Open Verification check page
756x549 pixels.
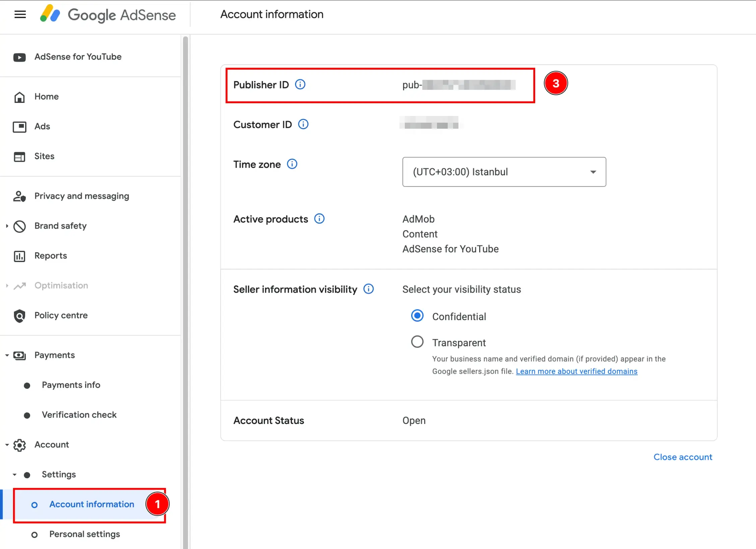click(x=79, y=415)
